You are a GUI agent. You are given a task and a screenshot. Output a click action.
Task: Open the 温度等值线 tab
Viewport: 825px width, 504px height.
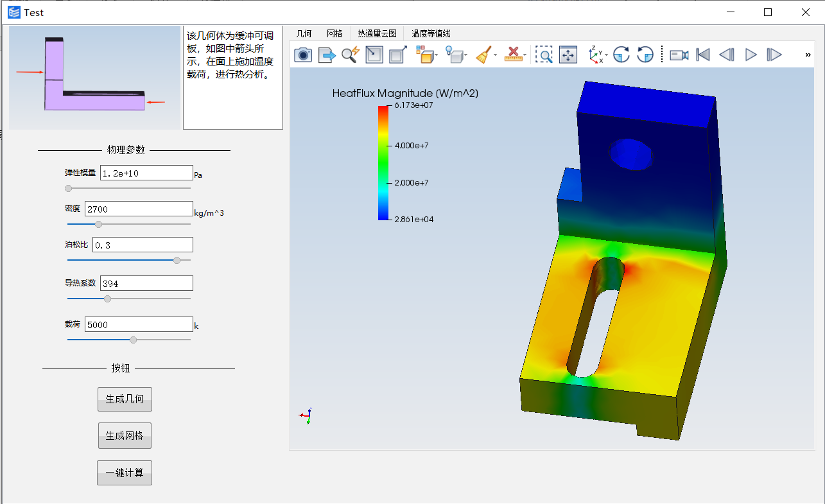click(431, 33)
